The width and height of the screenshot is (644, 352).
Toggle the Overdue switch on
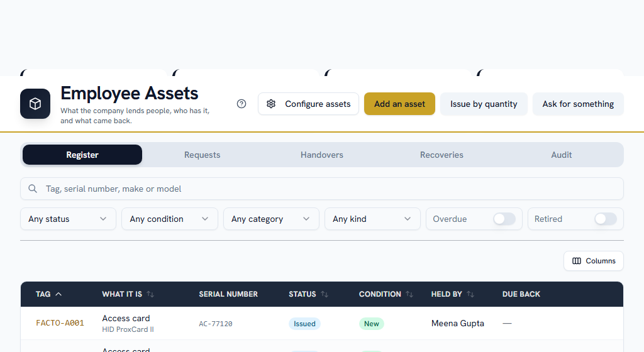(504, 219)
